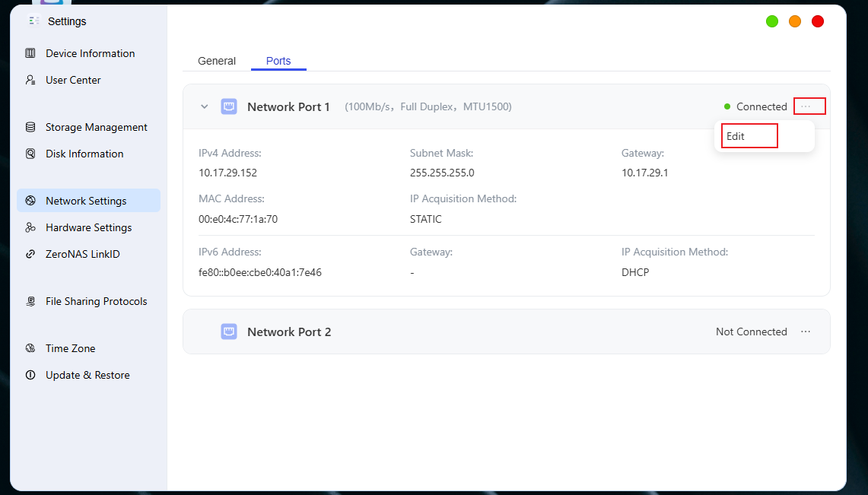
Task: Click the Network Settings globe icon
Action: (30, 201)
